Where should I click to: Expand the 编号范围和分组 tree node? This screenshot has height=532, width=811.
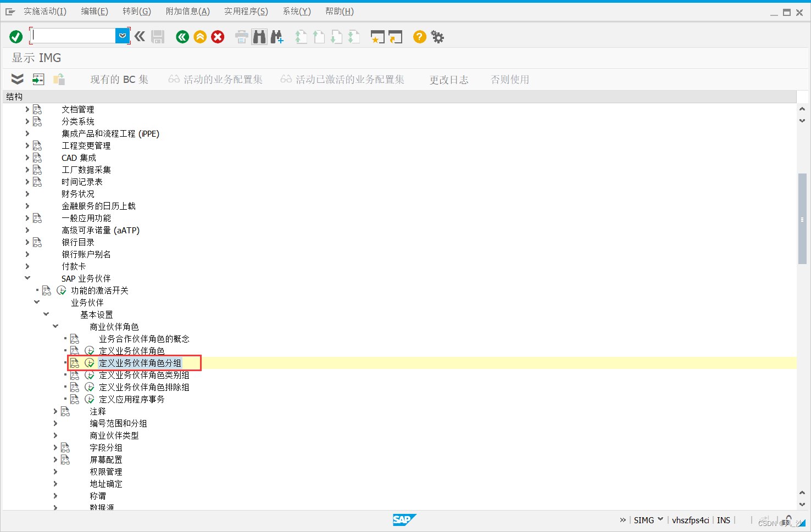pos(55,423)
